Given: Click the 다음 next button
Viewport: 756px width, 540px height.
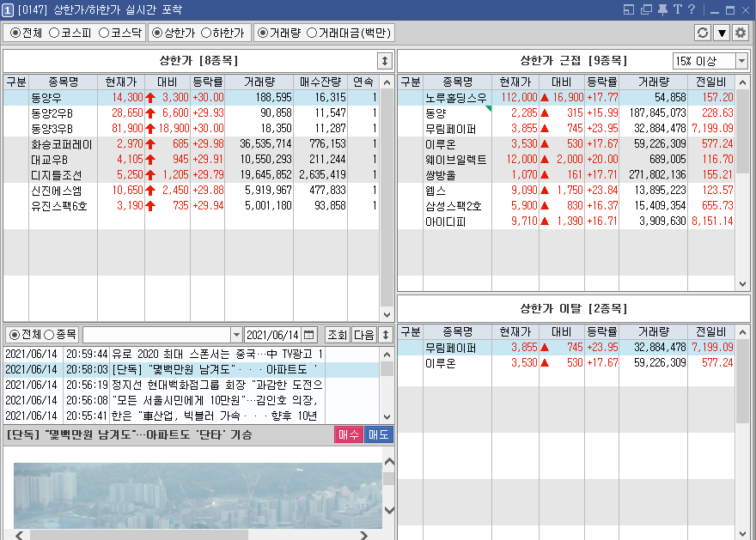Looking at the screenshot, I should tap(364, 334).
